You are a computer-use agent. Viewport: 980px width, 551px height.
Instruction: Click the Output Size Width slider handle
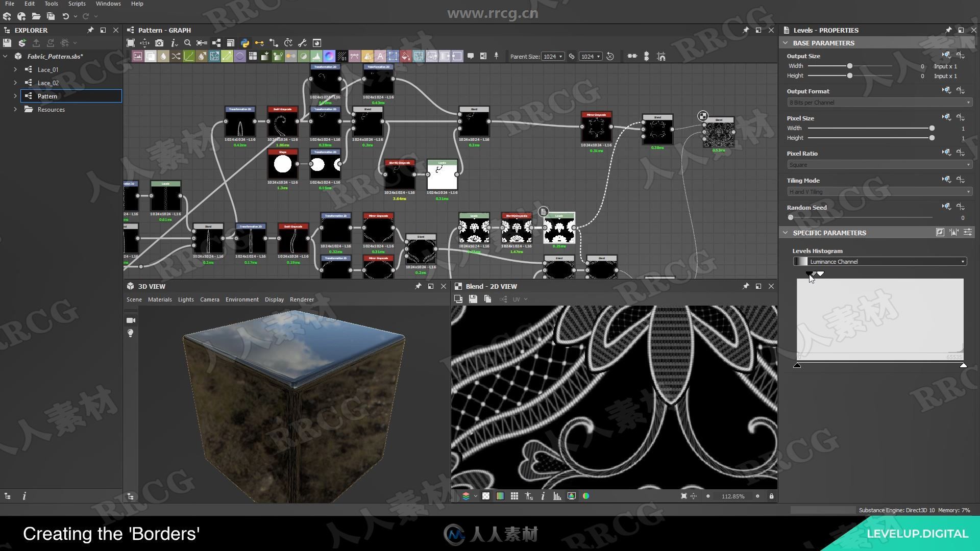(x=850, y=66)
